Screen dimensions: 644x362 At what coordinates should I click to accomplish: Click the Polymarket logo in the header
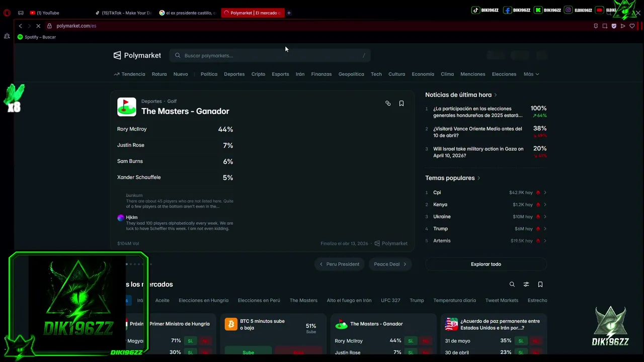(x=137, y=55)
